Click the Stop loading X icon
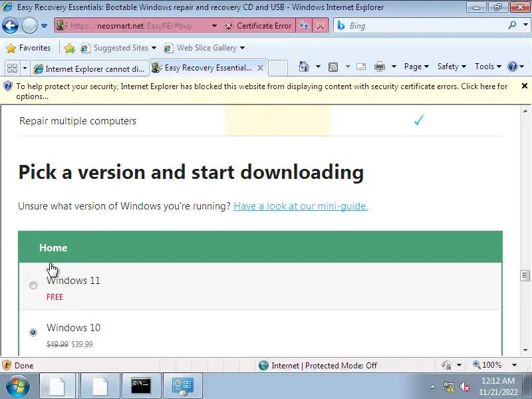The image size is (532, 399). 321,26
